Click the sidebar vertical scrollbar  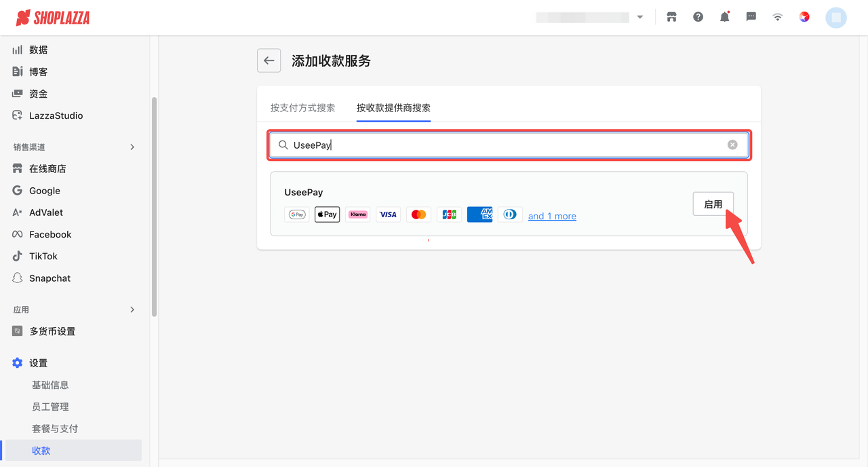point(154,207)
